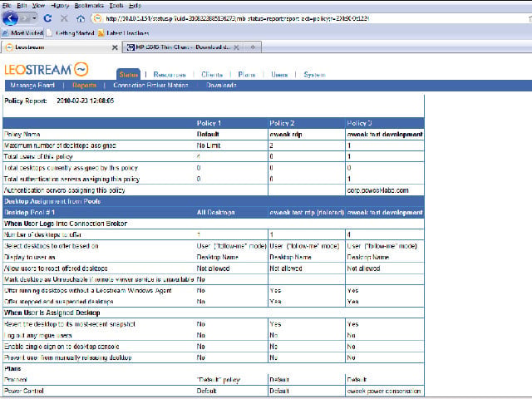Open the Downloads link
This screenshot has height=399, width=532.
(x=222, y=85)
